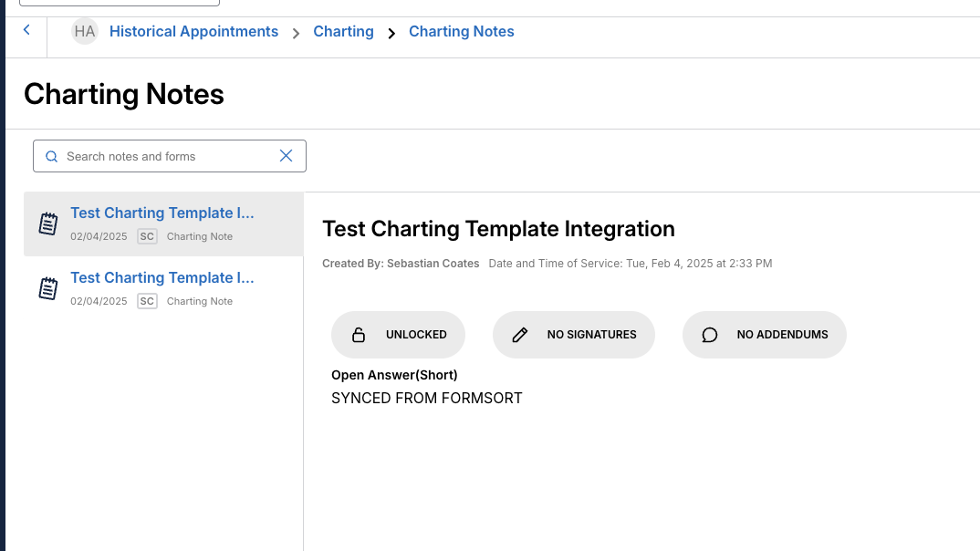Click 02/04/2025 date on second note
Viewport: 980px width, 551px height.
coord(99,301)
